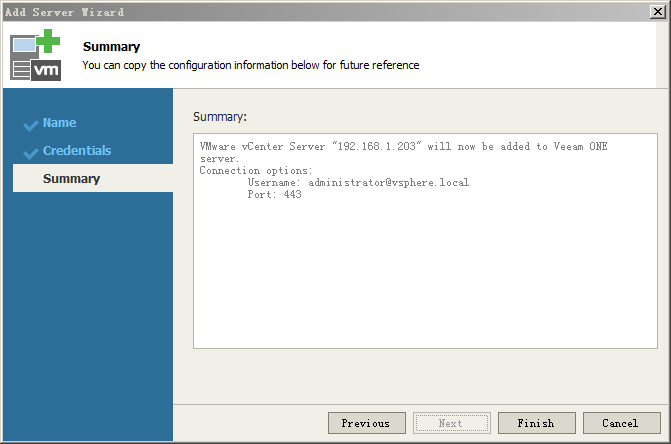671x444 pixels.
Task: Click the VM server add icon
Action: tap(36, 55)
